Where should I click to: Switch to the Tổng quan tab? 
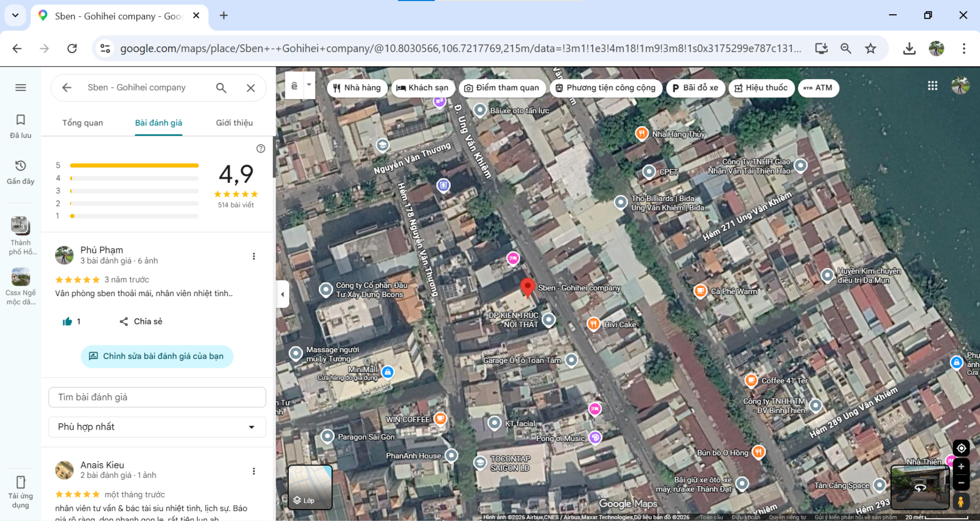click(x=82, y=123)
